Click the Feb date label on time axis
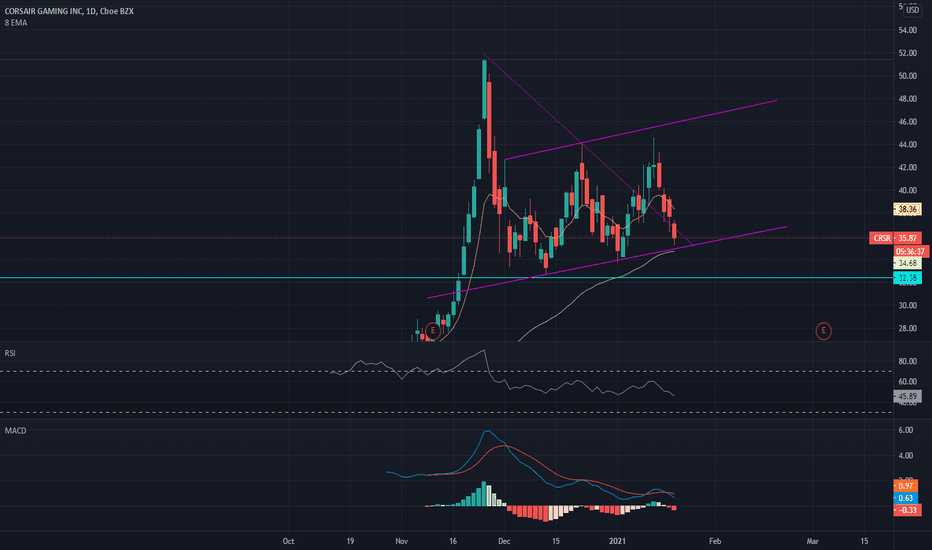 tap(715, 541)
